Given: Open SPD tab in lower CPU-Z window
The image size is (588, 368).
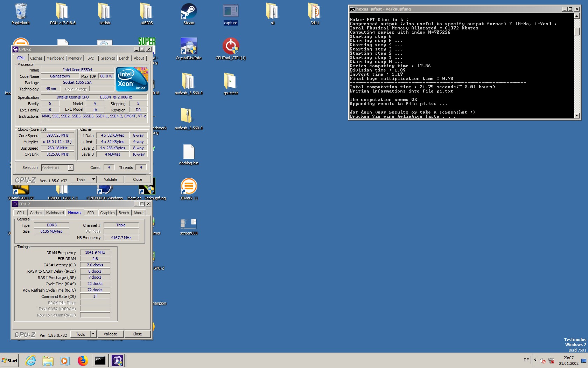Looking at the screenshot, I should coord(91,213).
